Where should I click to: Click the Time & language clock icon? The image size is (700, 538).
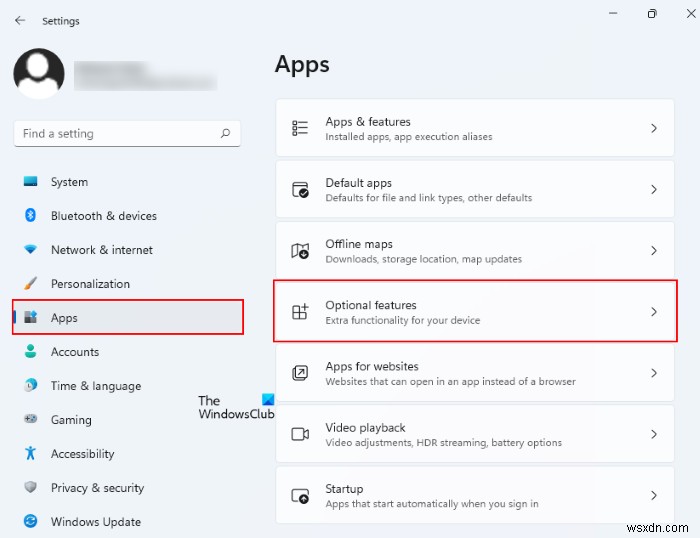click(30, 385)
